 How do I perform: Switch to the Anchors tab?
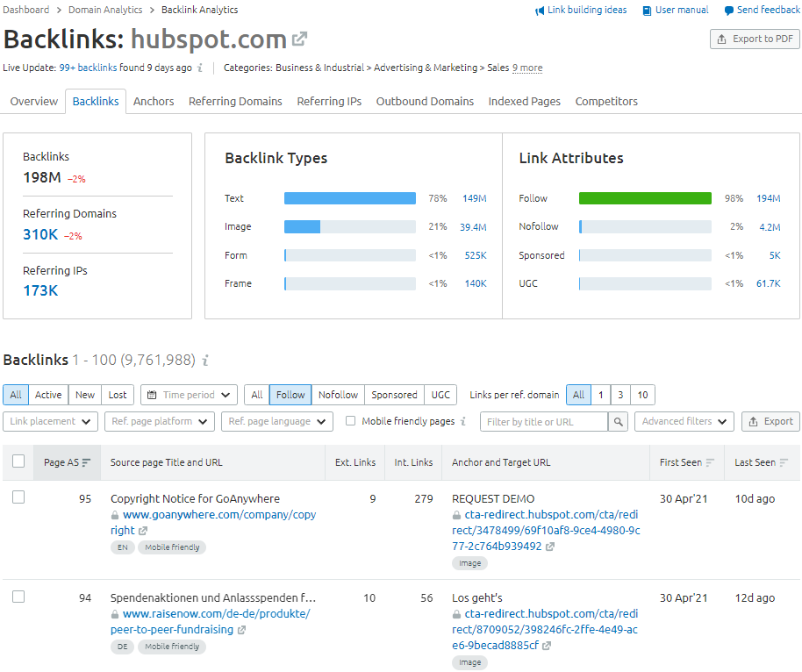[x=154, y=101]
